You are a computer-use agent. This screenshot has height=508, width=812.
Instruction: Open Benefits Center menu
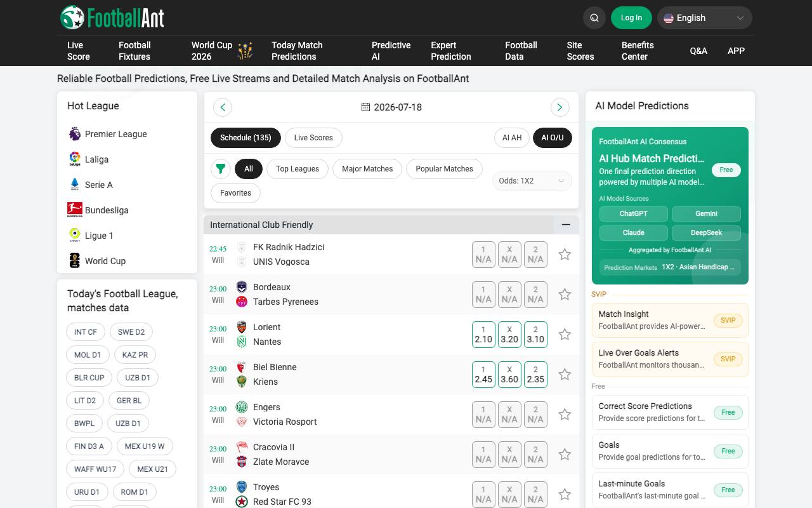pos(638,51)
